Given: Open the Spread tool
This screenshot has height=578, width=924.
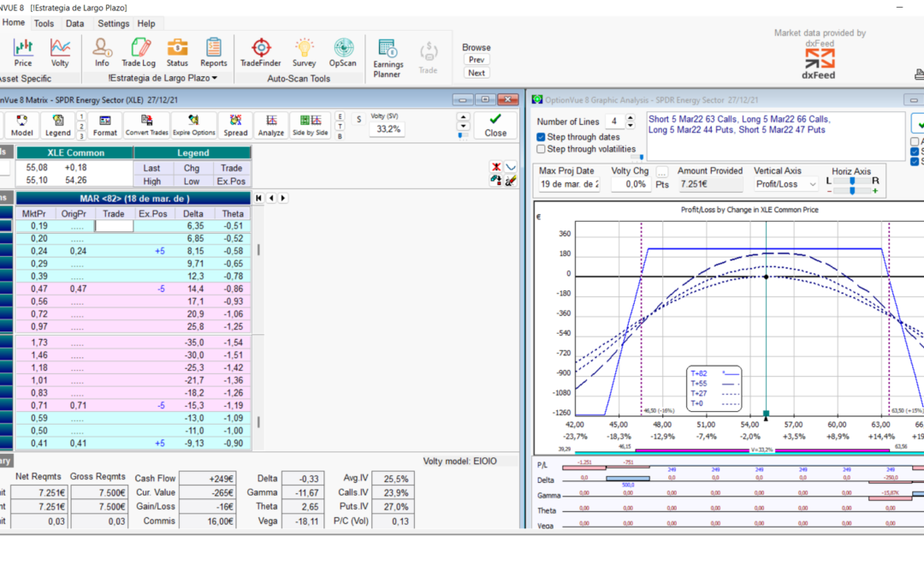Looking at the screenshot, I should pos(236,126).
